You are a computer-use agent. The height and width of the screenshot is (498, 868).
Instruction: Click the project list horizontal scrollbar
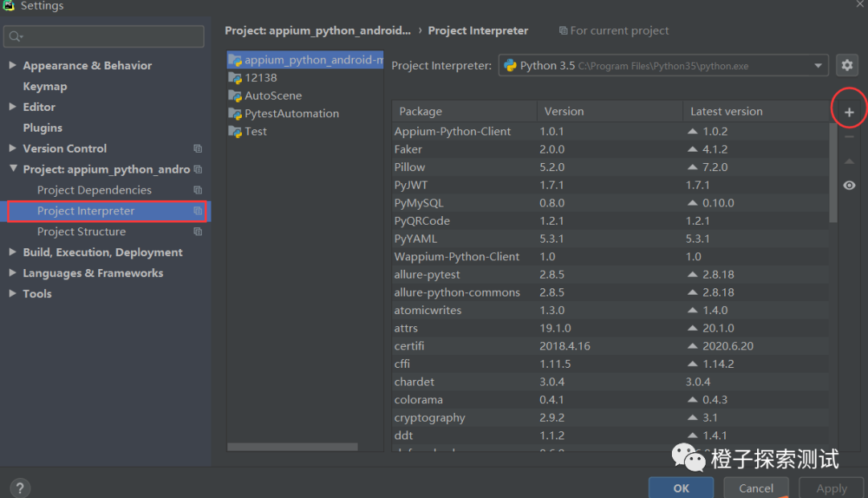pyautogui.click(x=293, y=447)
